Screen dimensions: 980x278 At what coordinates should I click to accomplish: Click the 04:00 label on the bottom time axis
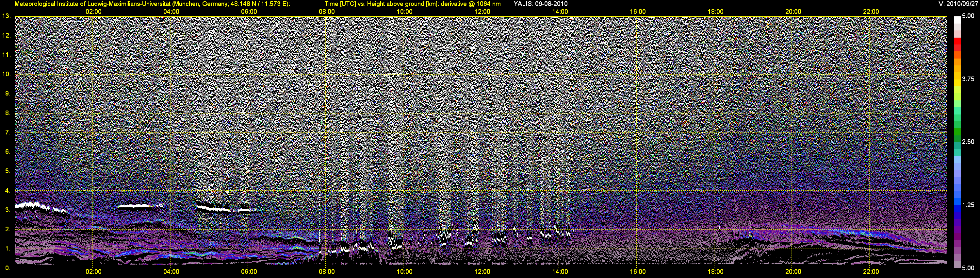pyautogui.click(x=171, y=271)
